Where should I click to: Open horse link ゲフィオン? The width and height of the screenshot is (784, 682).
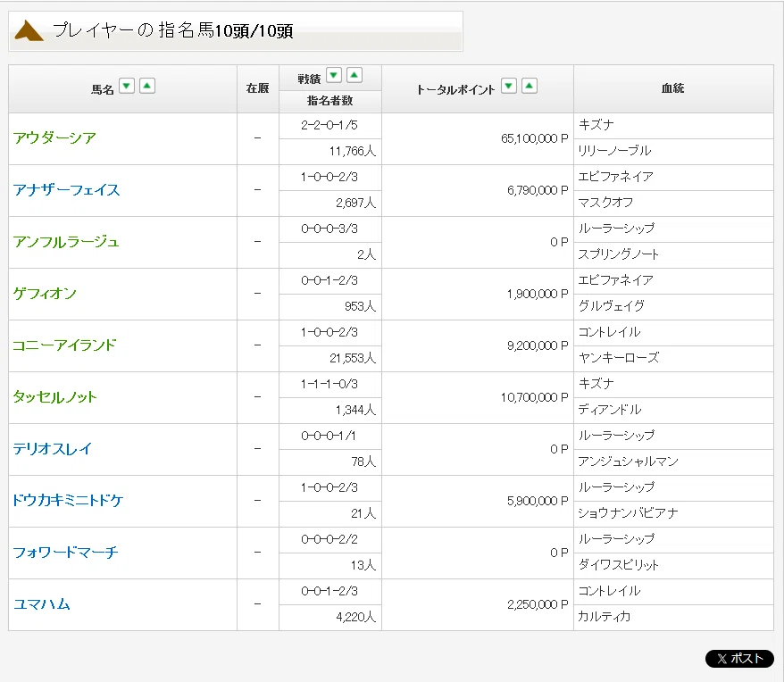coord(45,294)
